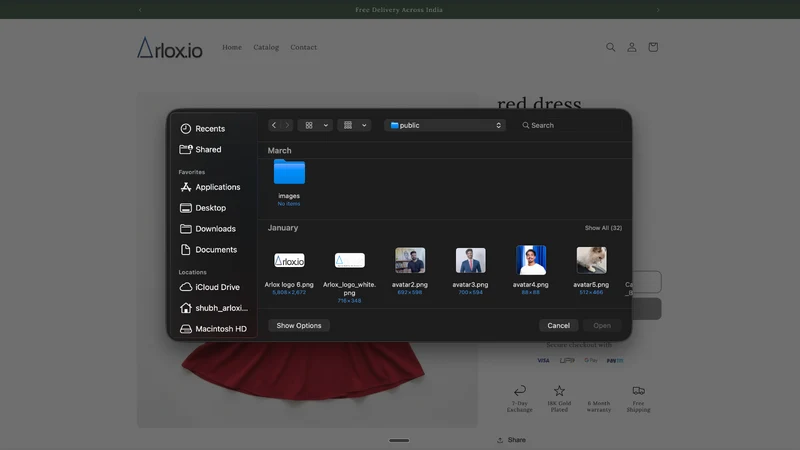Click the 18K Gold Plated star icon
The image size is (800, 450).
point(559,391)
